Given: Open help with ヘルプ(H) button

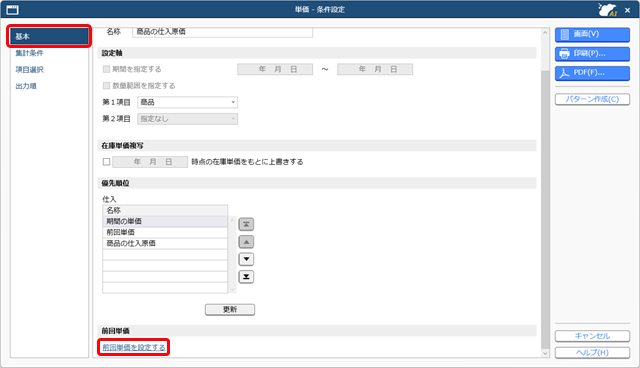Looking at the screenshot, I should tap(592, 352).
